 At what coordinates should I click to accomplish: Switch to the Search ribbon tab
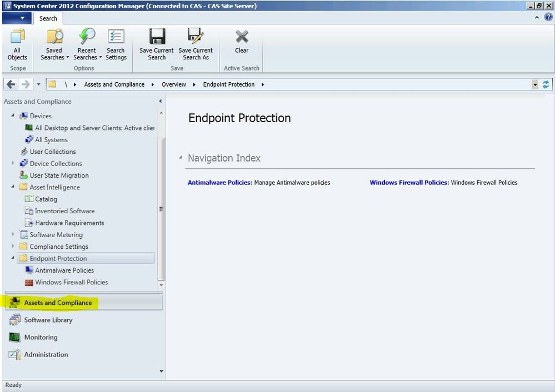point(48,18)
